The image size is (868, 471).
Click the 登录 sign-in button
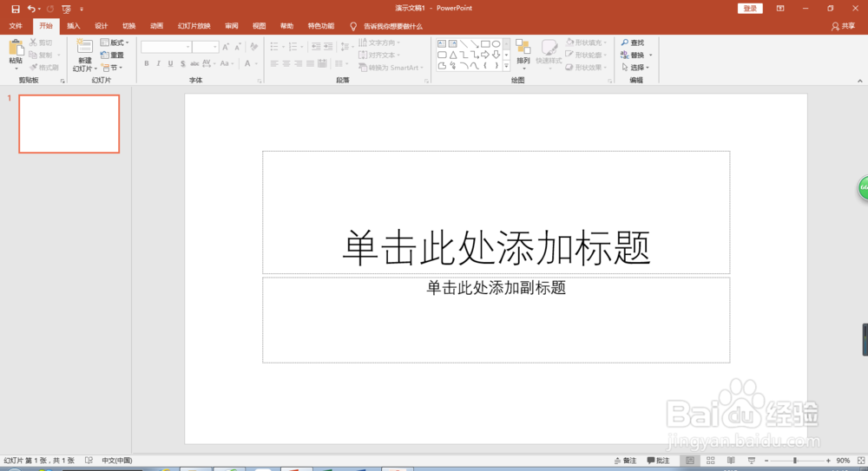tap(750, 9)
